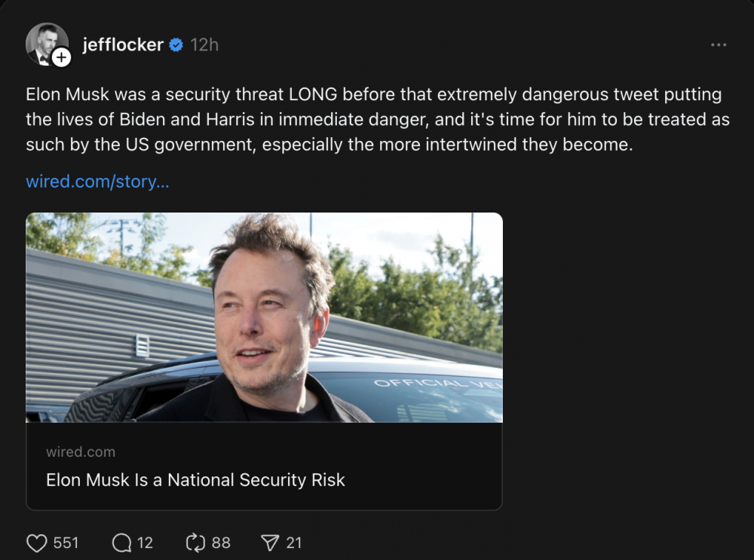
Task: Click the 551 likes count
Action: [x=66, y=542]
